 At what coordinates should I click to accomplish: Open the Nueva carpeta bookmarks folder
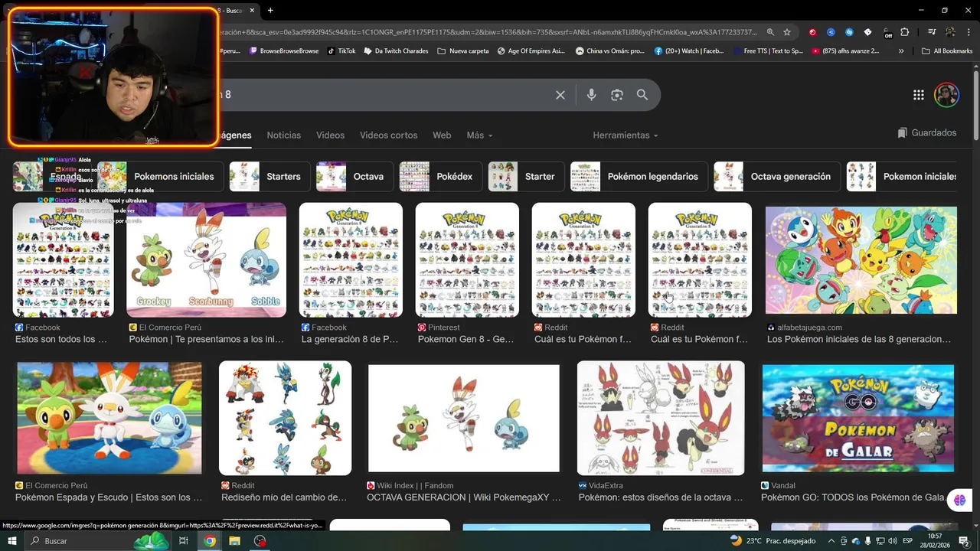pyautogui.click(x=462, y=51)
